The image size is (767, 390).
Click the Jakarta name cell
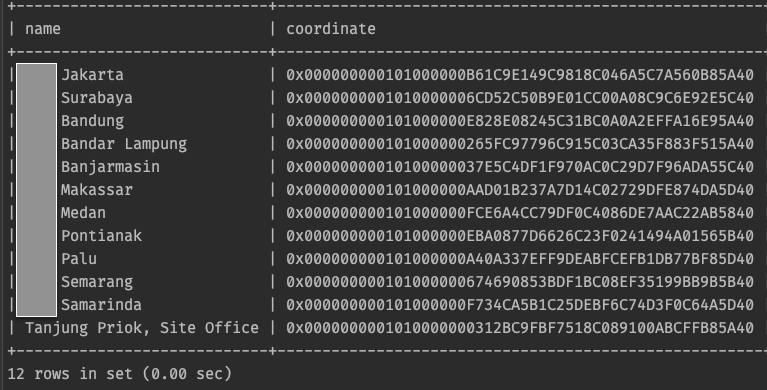[92, 75]
